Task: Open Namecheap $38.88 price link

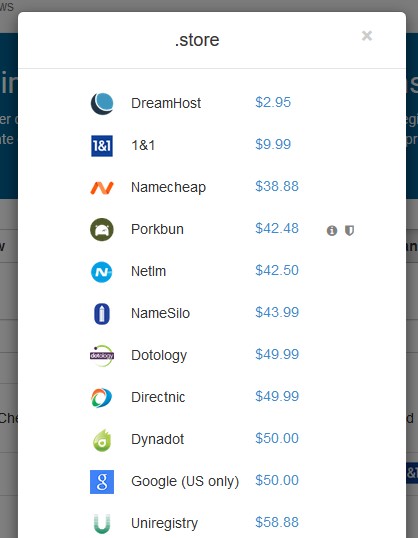Action: pyautogui.click(x=277, y=186)
